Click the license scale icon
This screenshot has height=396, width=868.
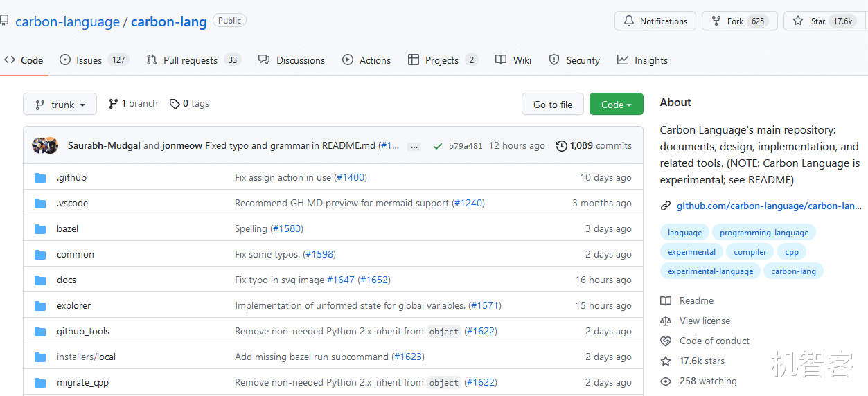pyautogui.click(x=666, y=321)
